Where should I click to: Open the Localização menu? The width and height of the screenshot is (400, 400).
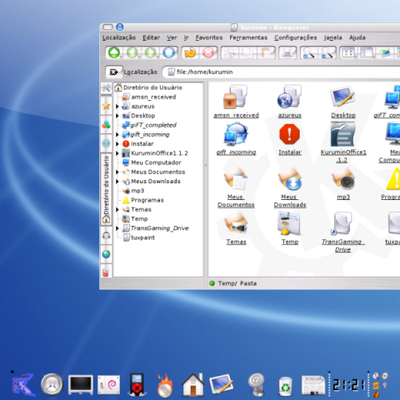click(119, 38)
